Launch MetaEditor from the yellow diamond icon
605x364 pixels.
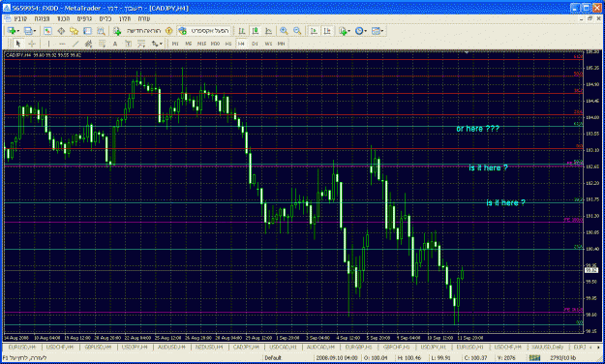click(x=168, y=31)
